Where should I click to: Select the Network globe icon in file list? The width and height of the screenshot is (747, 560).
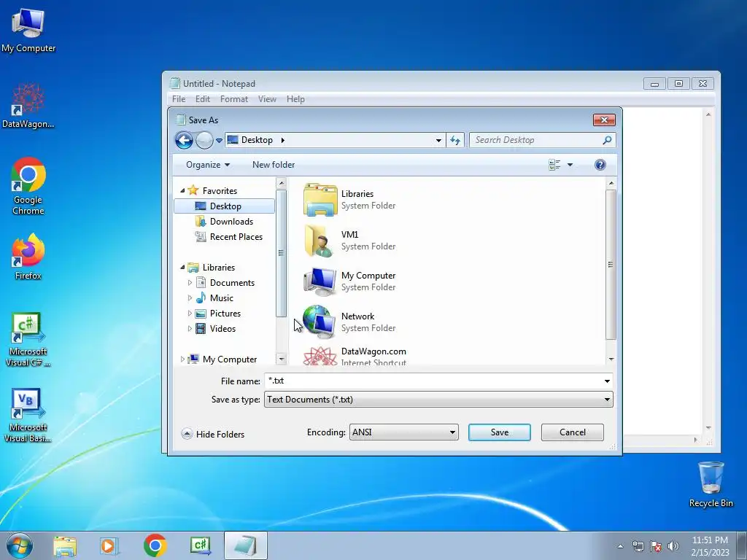coord(320,321)
